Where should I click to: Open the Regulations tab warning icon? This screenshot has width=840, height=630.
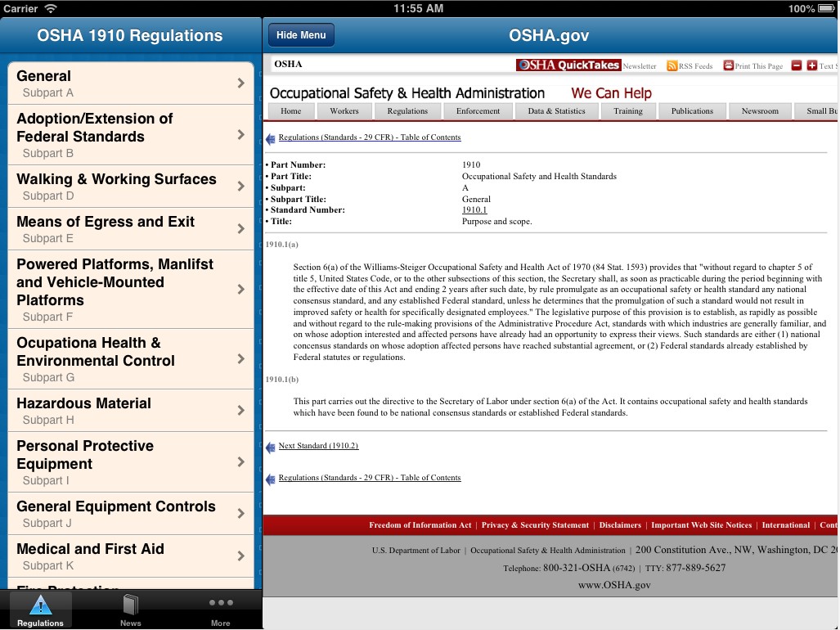point(41,605)
